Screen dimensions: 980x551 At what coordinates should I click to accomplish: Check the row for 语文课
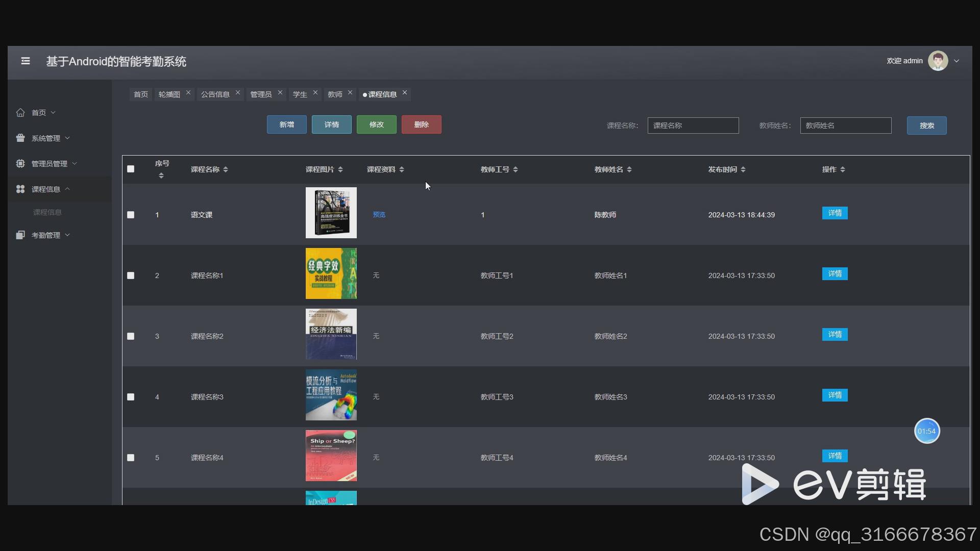[131, 215]
